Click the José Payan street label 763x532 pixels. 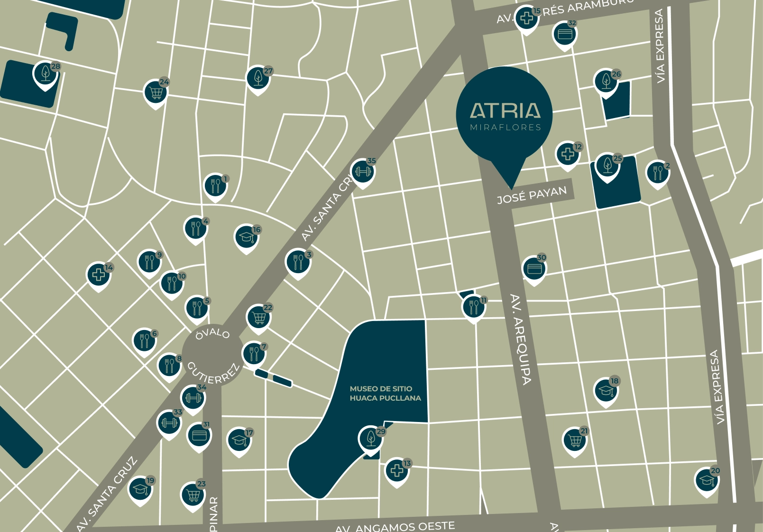point(532,195)
